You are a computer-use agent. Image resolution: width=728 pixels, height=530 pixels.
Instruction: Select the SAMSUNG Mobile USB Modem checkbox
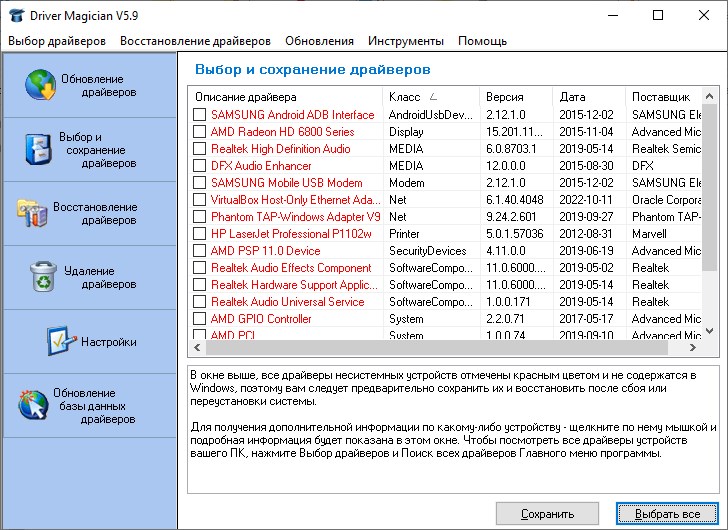pyautogui.click(x=200, y=182)
